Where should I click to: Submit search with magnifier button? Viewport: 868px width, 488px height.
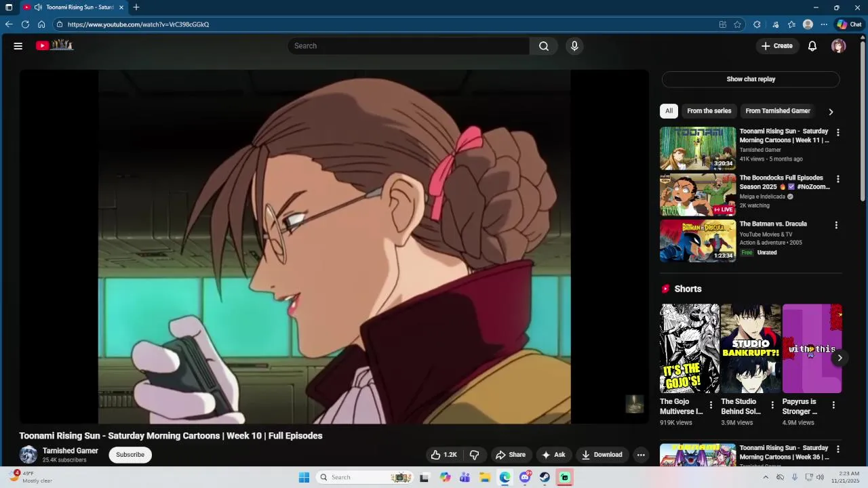[x=544, y=46]
